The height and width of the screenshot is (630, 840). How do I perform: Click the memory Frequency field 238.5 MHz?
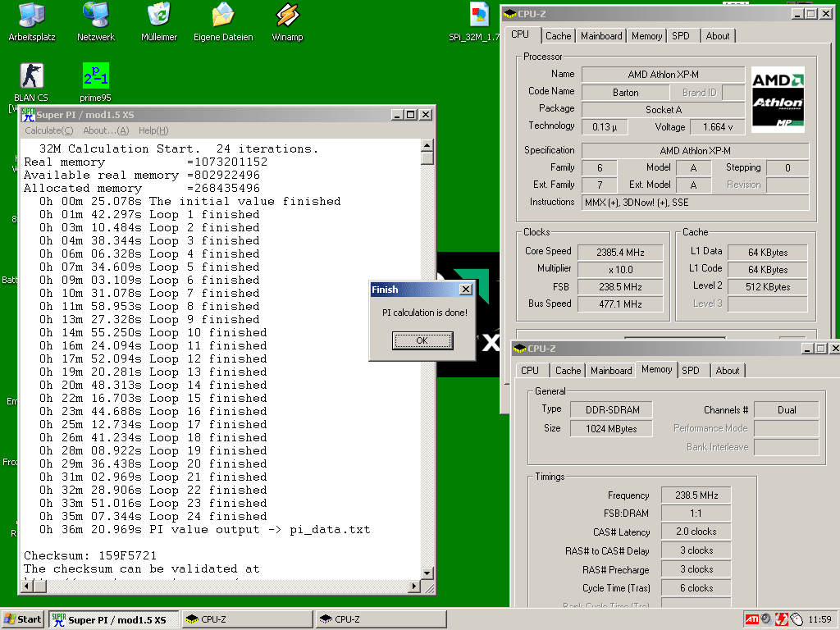696,495
